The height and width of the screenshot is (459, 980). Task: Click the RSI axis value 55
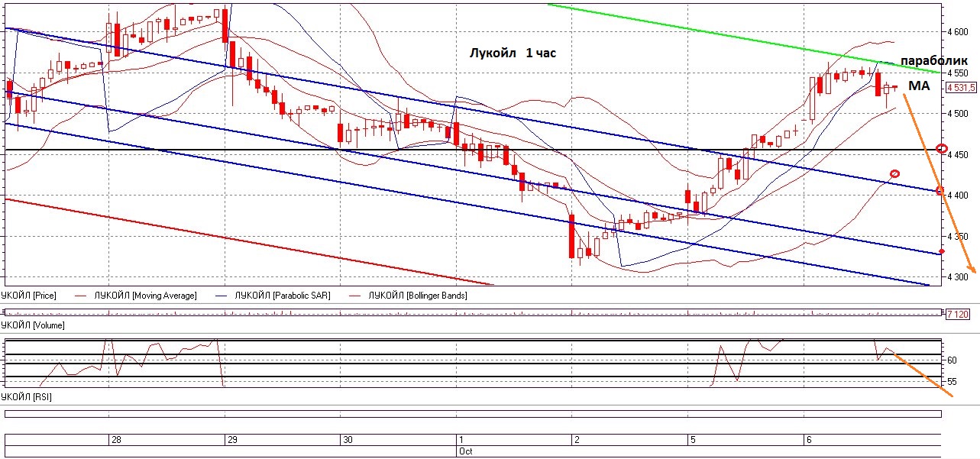pyautogui.click(x=952, y=381)
